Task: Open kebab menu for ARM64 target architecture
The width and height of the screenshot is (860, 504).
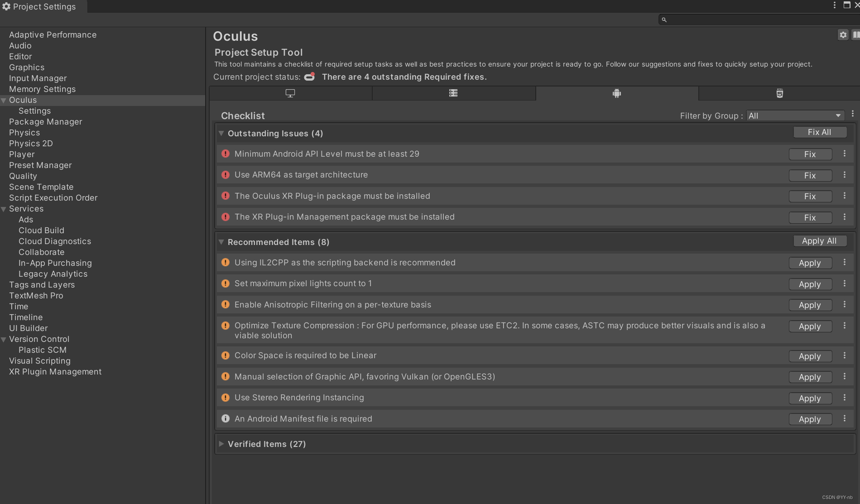Action: (845, 175)
